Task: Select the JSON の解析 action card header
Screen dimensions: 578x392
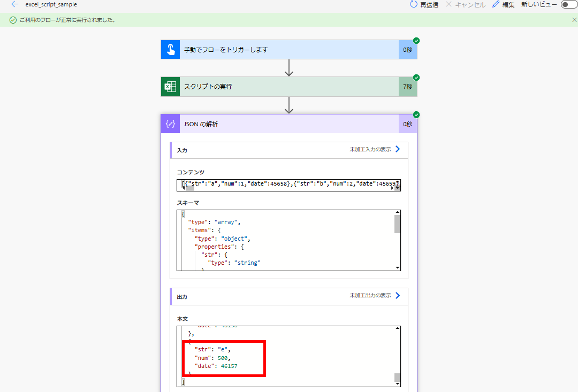Action: tap(289, 124)
